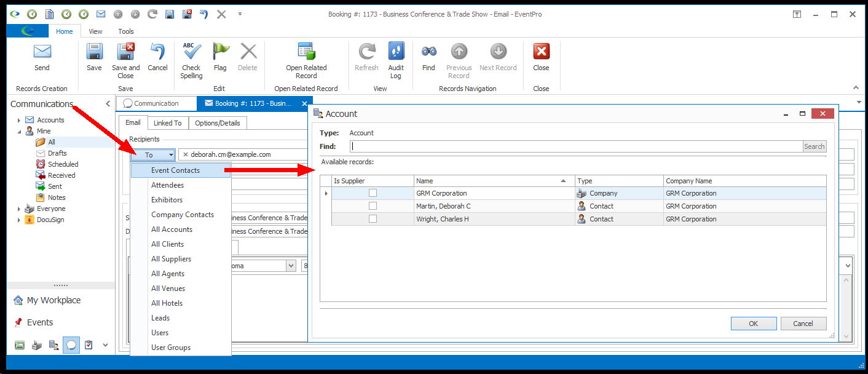Click the grey refresh arrow in quick access toolbar
The height and width of the screenshot is (374, 868).
(x=152, y=14)
